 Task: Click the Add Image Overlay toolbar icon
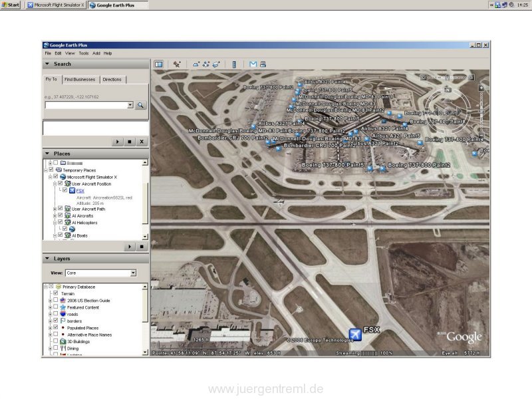tap(216, 64)
